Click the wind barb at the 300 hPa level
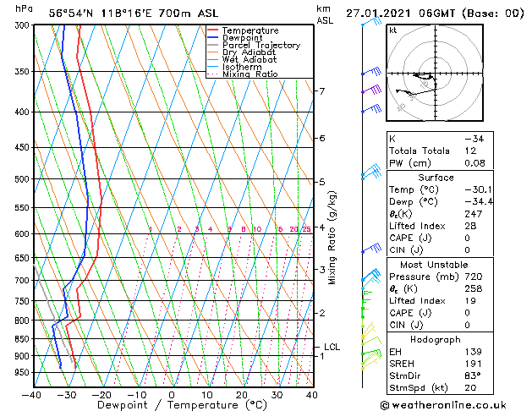Image resolution: width=532 pixels, height=411 pixels. 371,22
